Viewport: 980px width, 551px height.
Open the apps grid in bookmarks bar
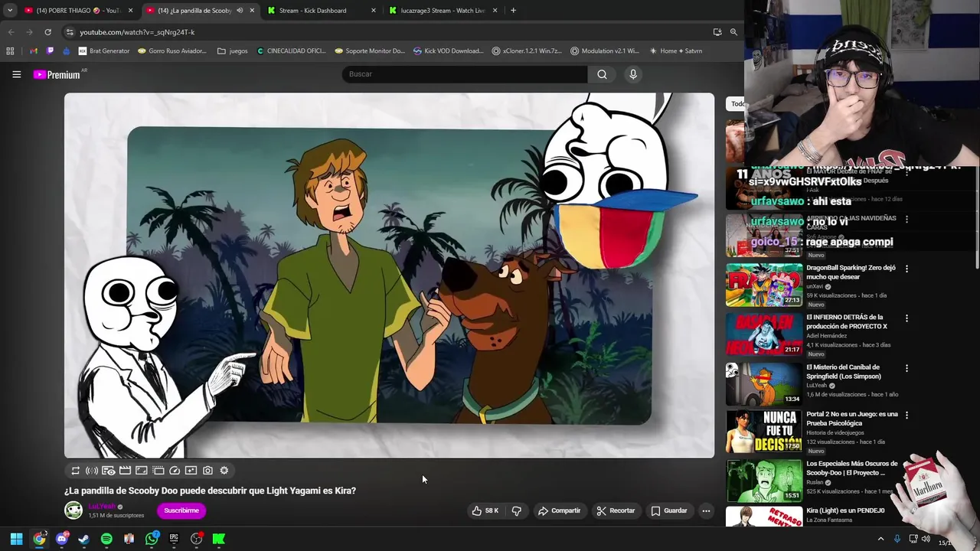pyautogui.click(x=10, y=51)
